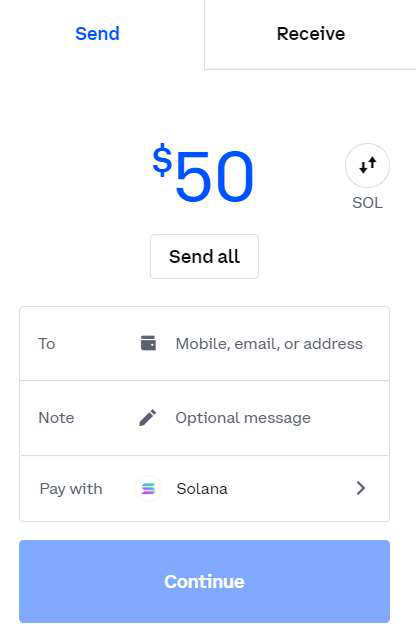Click the dollar sign symbol

162,160
